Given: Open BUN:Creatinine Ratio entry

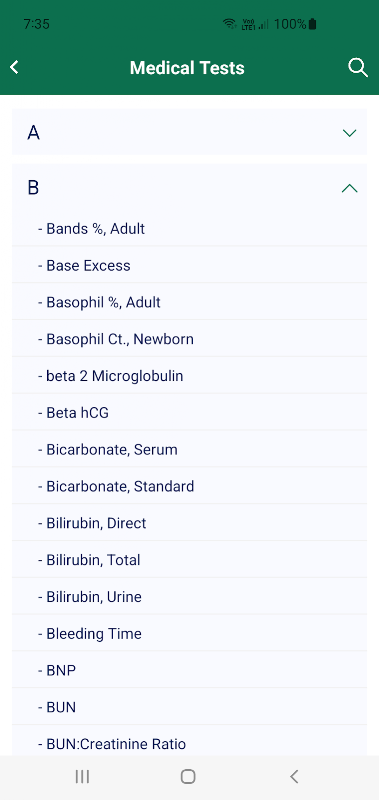Looking at the screenshot, I should point(189,743).
